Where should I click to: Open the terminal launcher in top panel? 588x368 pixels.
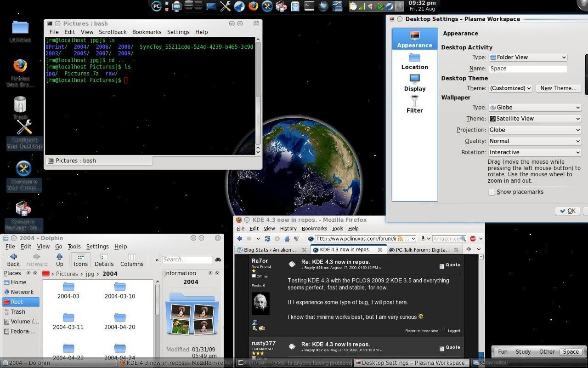click(309, 6)
